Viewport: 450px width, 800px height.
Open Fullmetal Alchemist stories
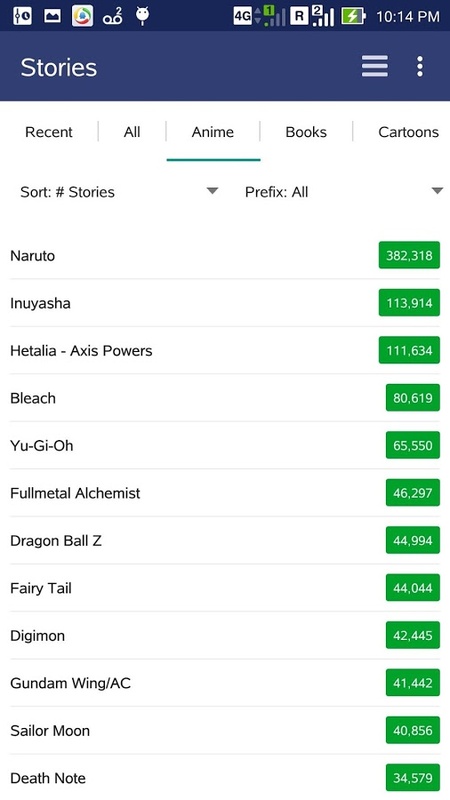tap(225, 493)
